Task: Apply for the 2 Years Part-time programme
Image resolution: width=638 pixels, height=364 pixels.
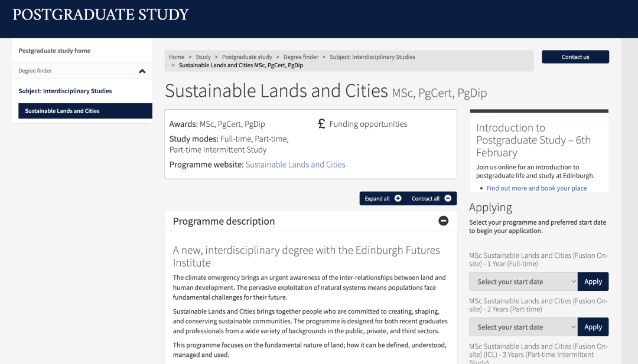Action: [x=593, y=327]
